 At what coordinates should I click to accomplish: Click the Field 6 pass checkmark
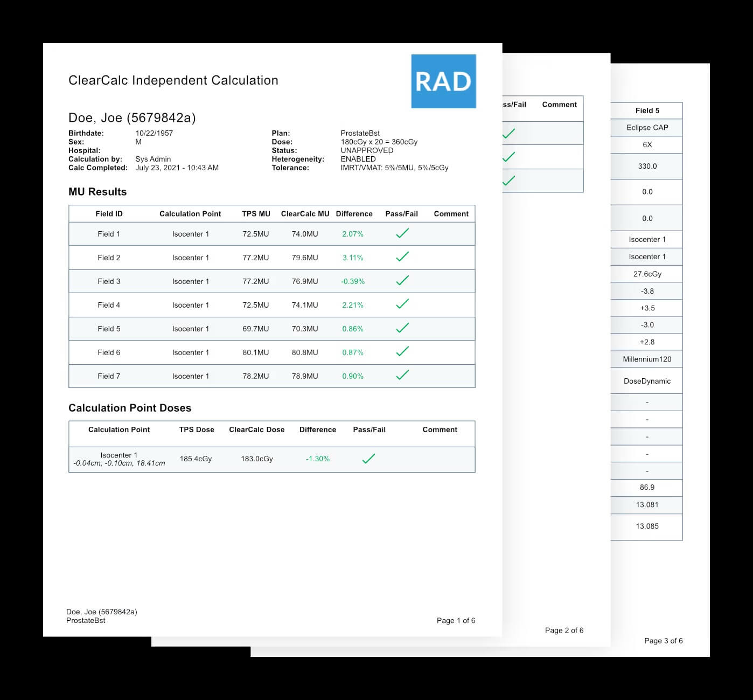402,352
